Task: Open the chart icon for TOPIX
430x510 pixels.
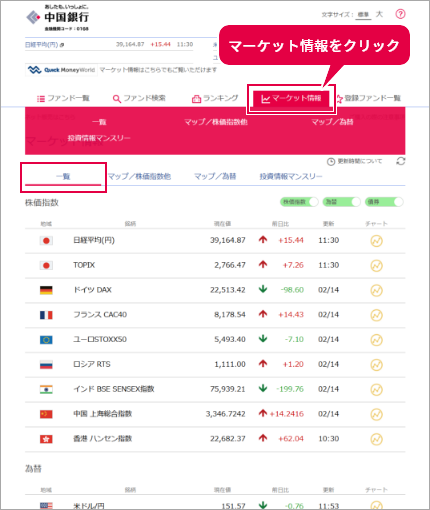Action: coord(376,266)
